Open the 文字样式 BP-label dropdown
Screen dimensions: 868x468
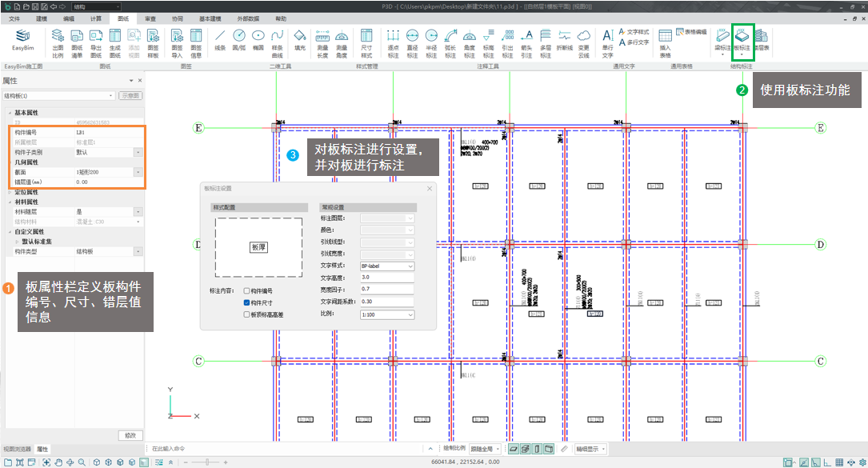[x=387, y=266]
